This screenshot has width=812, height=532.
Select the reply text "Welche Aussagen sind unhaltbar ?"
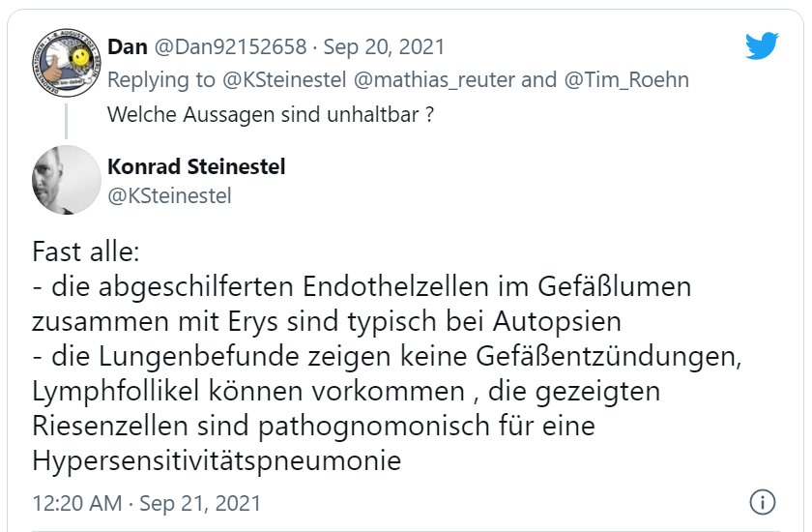268,113
